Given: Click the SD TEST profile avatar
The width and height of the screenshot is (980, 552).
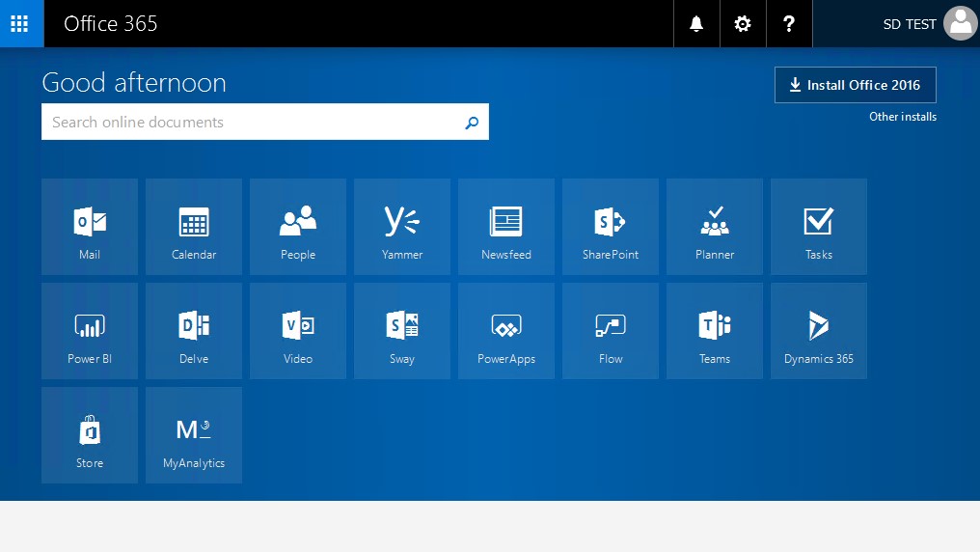Looking at the screenshot, I should coord(962,24).
